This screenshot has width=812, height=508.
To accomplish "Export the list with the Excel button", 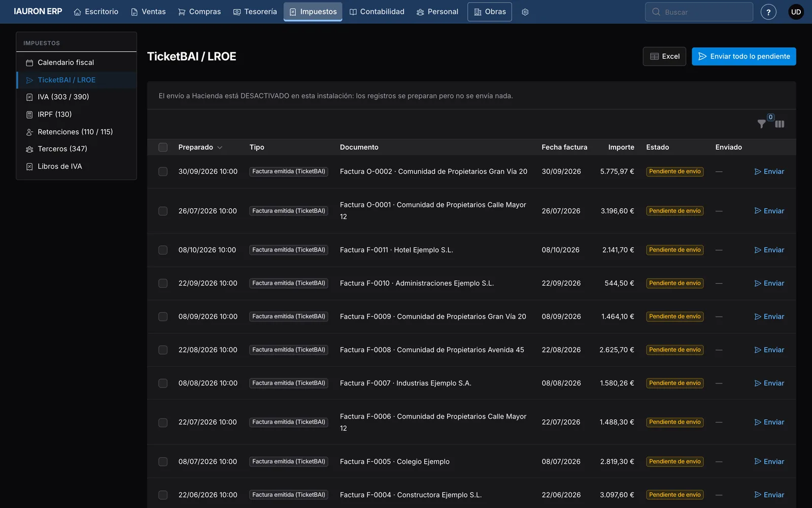I will click(664, 56).
